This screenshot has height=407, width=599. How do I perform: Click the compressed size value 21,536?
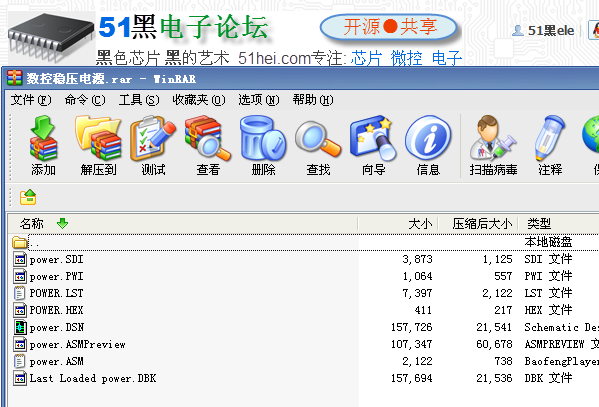[494, 378]
